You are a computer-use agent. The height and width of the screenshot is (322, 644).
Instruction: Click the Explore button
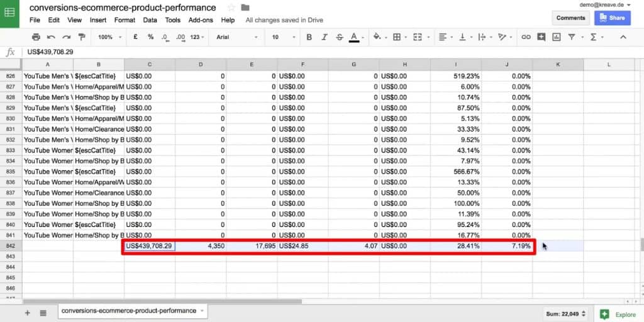[x=618, y=314]
